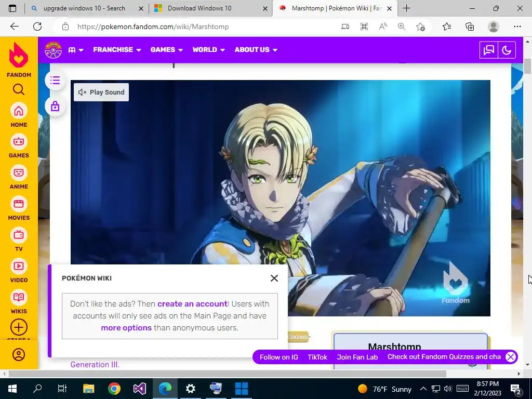Expand the Explore book icon dropdown

click(x=75, y=50)
